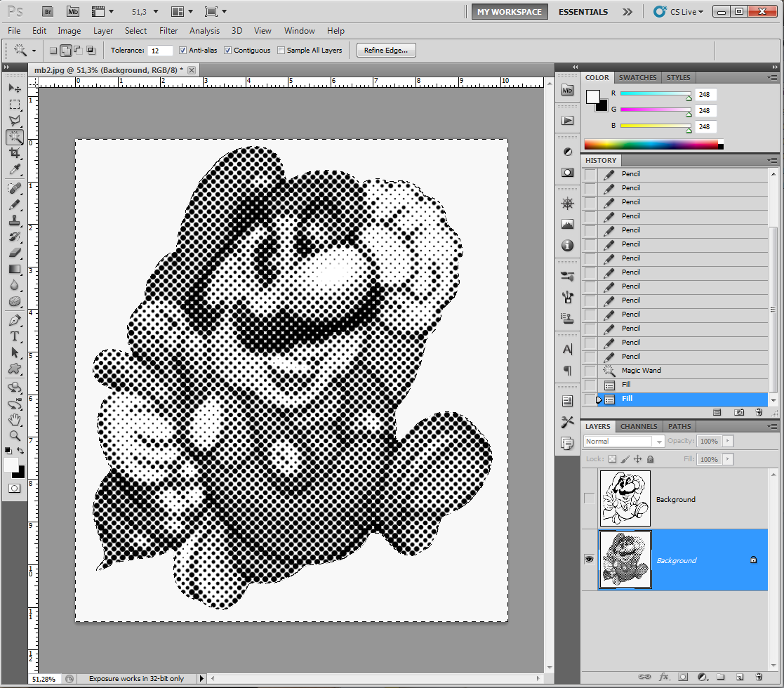Launch Adobe Bridge from the top bar
The image size is (784, 688).
[x=48, y=11]
